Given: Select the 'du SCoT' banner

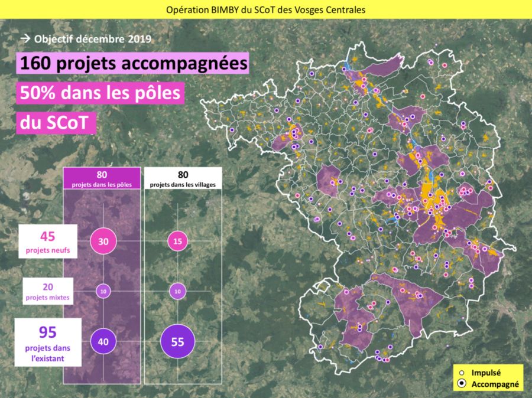Looking at the screenshot, I should (x=56, y=122).
